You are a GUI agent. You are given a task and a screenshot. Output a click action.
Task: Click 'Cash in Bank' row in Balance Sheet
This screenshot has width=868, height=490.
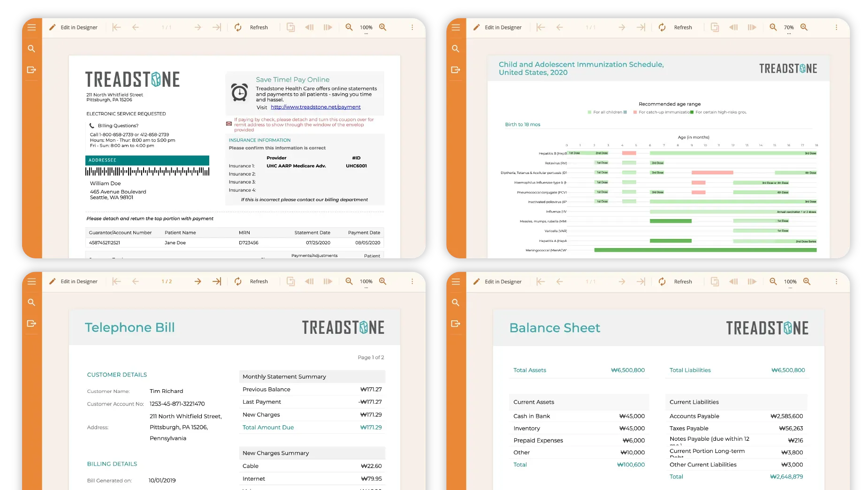coord(579,416)
